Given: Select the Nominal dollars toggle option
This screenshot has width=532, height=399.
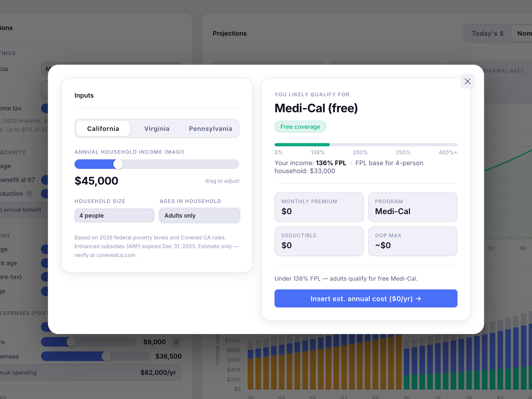Looking at the screenshot, I should 524,34.
